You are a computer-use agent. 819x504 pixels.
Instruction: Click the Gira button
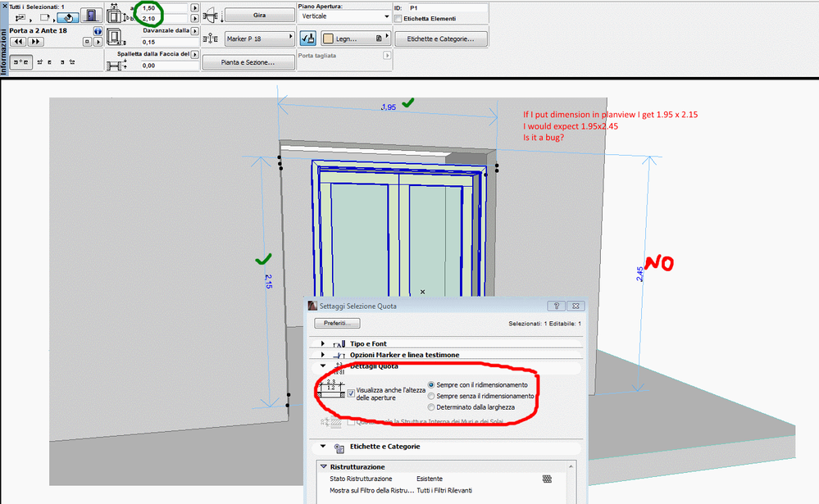pos(260,15)
